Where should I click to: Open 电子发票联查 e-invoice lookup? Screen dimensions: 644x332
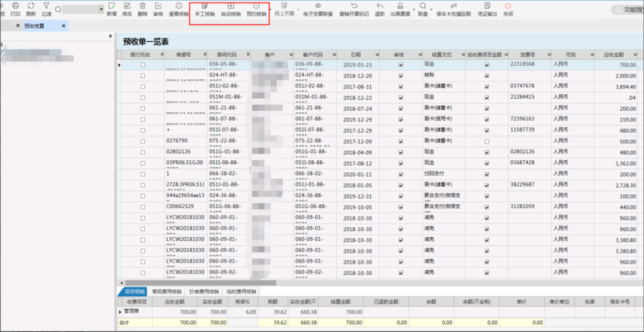(x=318, y=9)
